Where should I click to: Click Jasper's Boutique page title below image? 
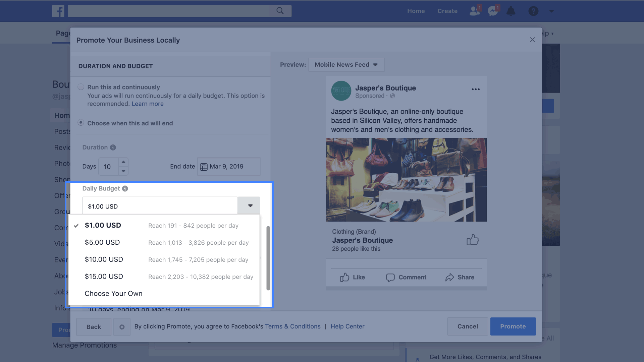coord(362,240)
